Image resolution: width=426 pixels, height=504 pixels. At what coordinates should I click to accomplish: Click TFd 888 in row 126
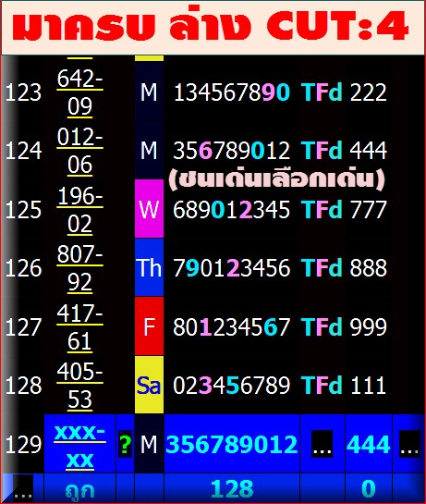tap(344, 268)
